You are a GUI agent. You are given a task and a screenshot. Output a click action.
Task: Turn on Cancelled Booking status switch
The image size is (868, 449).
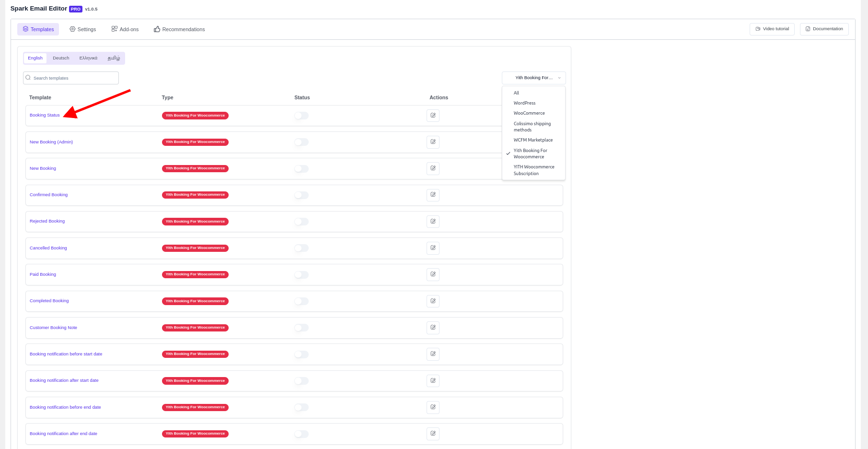tap(301, 248)
